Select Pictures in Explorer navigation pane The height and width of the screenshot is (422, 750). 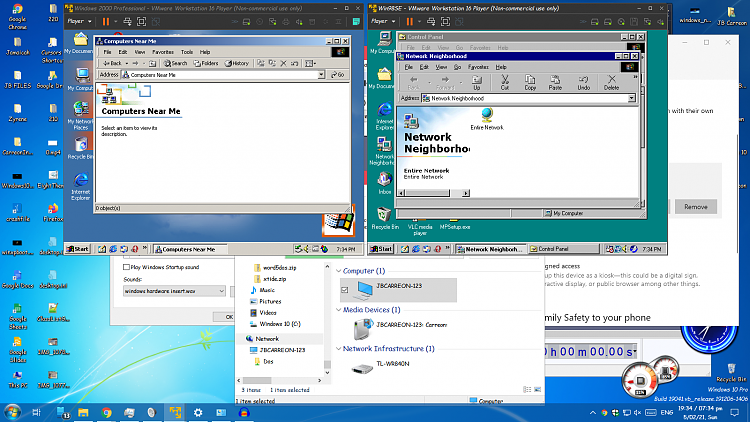click(x=270, y=301)
